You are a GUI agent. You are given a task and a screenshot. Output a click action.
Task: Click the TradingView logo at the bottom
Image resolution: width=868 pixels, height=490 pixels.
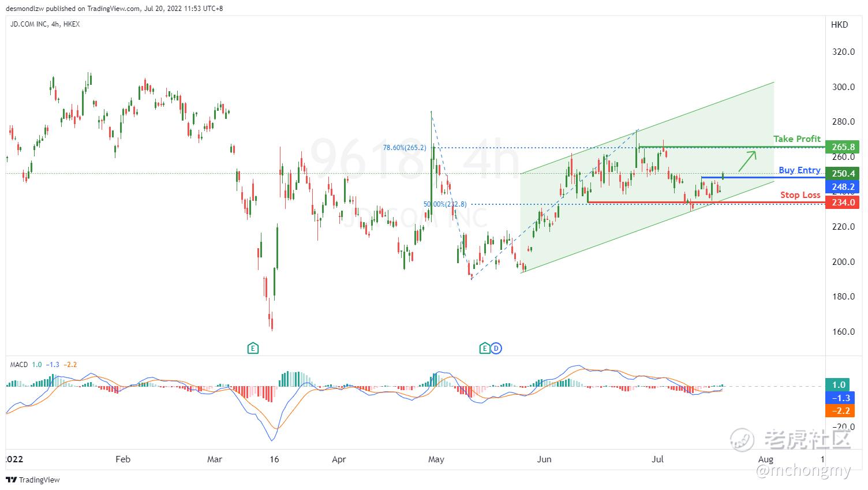coord(33,480)
